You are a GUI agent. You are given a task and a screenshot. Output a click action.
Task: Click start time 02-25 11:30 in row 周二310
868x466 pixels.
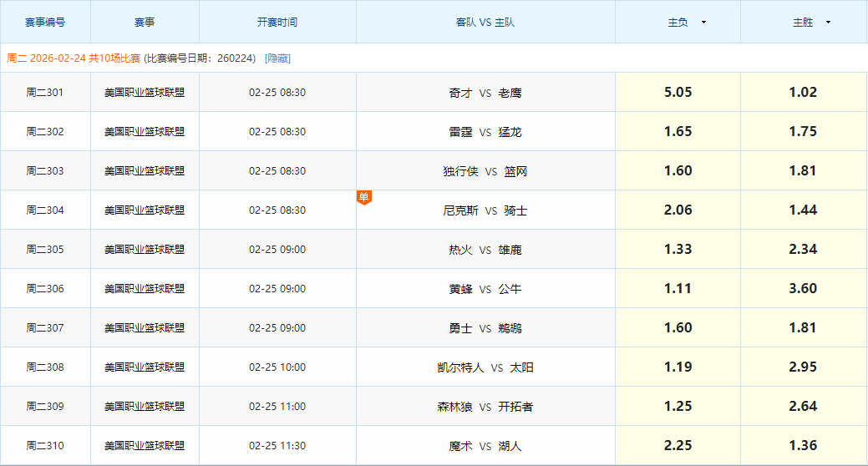click(x=277, y=446)
